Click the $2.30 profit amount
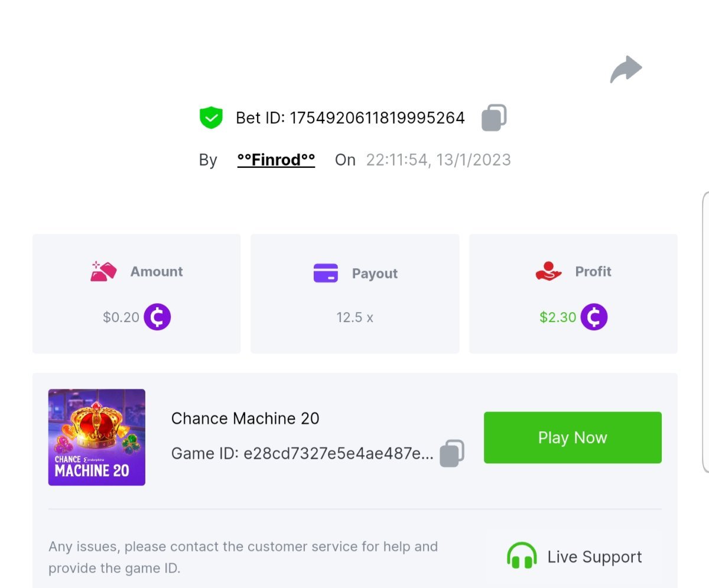The height and width of the screenshot is (588, 709). pyautogui.click(x=557, y=317)
